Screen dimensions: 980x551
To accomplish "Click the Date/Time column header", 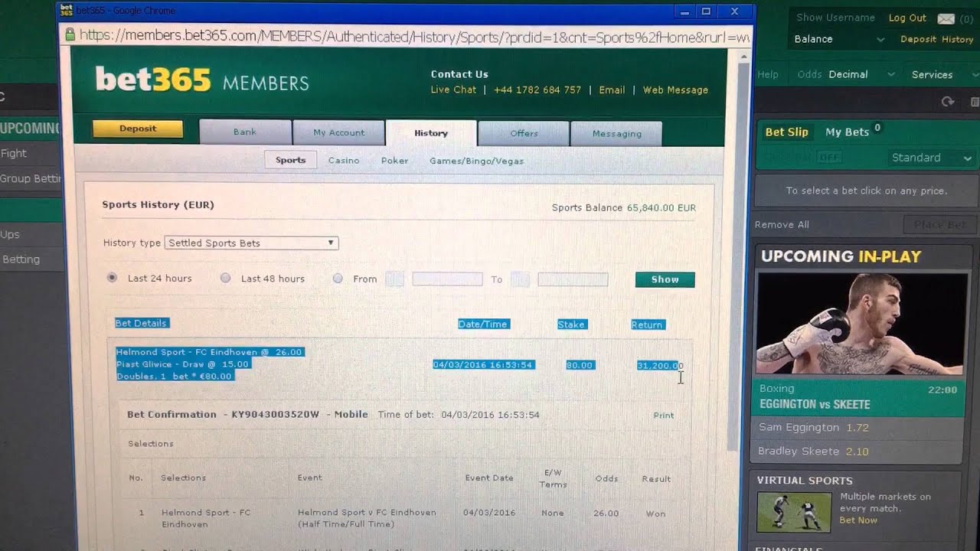I will (483, 324).
